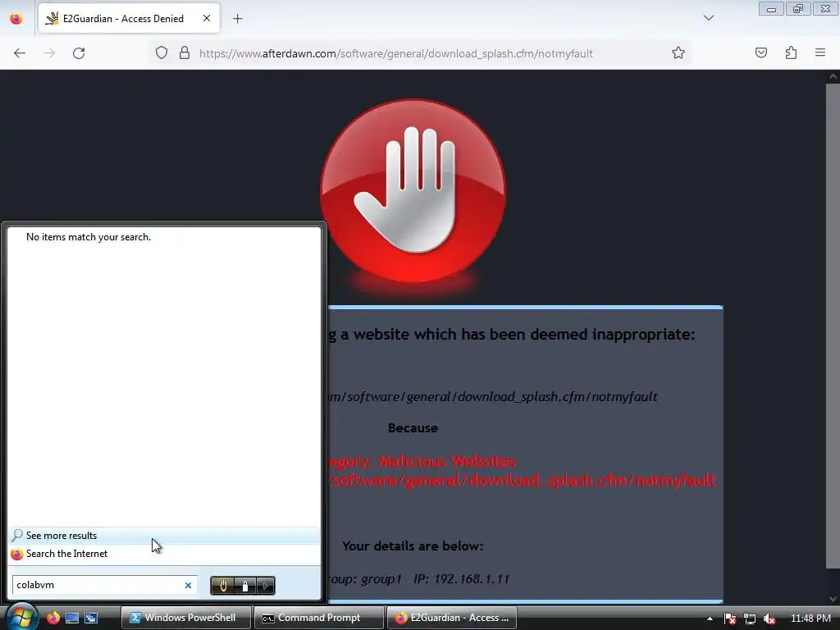Reload the current page
Image resolution: width=840 pixels, height=630 pixels.
pyautogui.click(x=79, y=53)
